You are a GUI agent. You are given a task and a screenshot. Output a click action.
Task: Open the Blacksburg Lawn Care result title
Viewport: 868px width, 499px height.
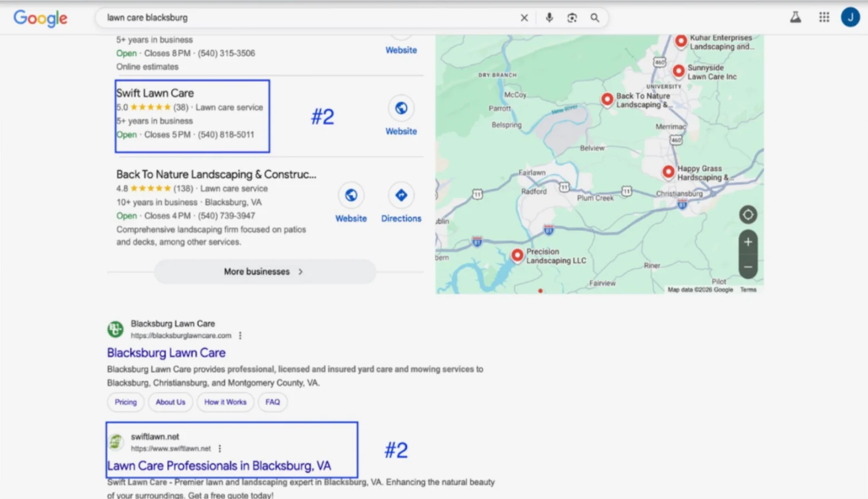166,353
